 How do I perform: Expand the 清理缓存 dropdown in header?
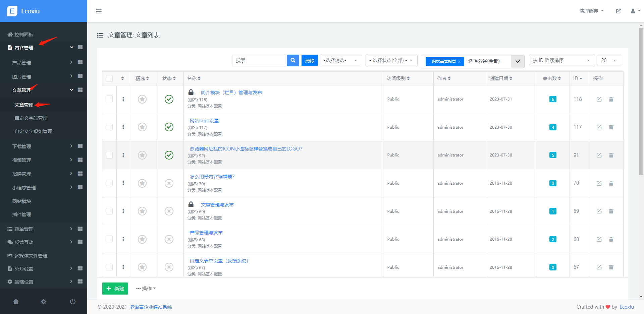(x=591, y=11)
